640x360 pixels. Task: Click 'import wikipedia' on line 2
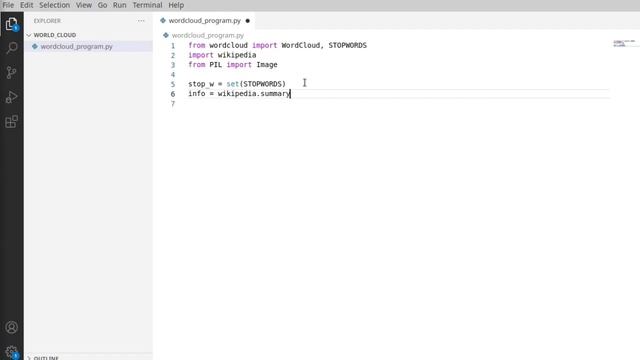[222, 55]
